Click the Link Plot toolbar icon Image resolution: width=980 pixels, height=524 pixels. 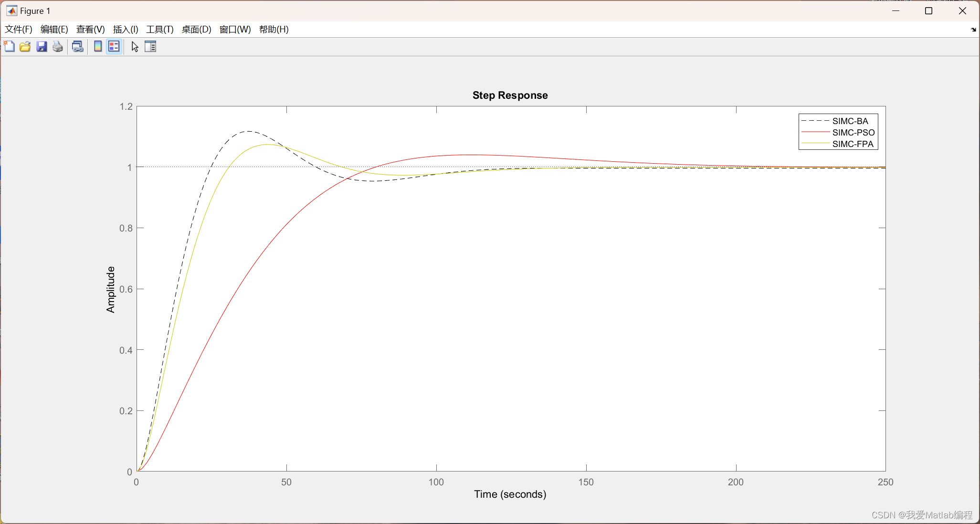77,47
